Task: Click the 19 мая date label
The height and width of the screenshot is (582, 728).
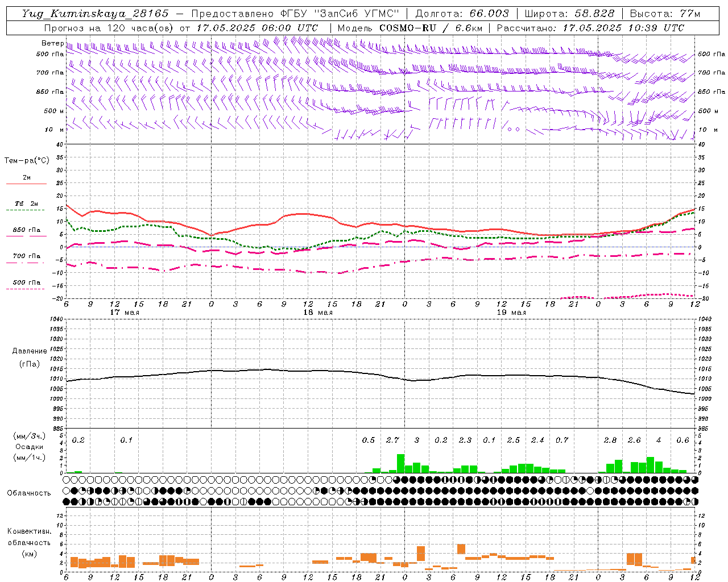Action: coord(511,313)
